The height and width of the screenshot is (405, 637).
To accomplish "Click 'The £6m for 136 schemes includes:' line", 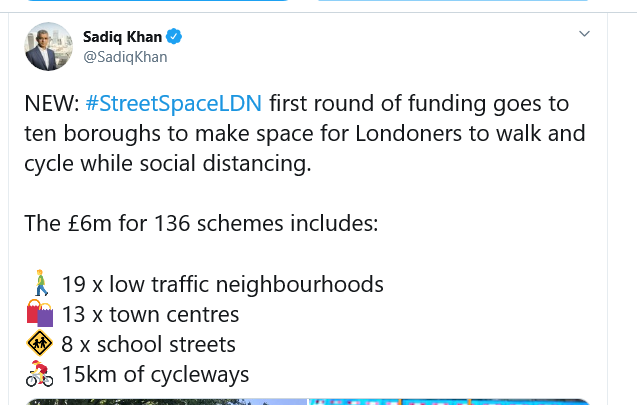I will (201, 223).
